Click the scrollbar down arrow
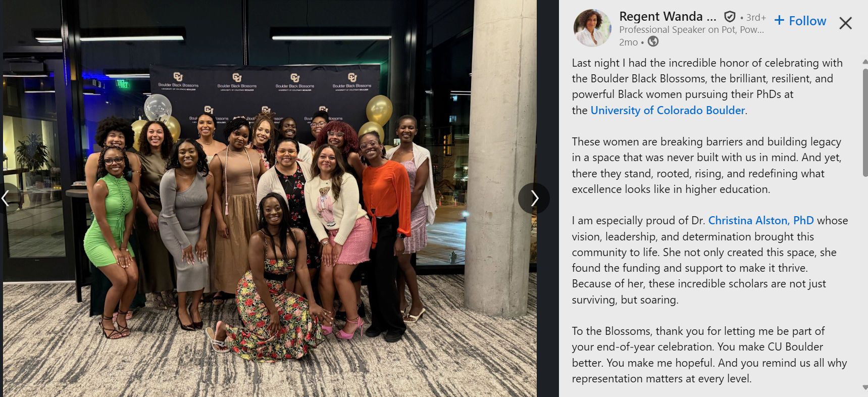The height and width of the screenshot is (397, 868). pos(865,387)
